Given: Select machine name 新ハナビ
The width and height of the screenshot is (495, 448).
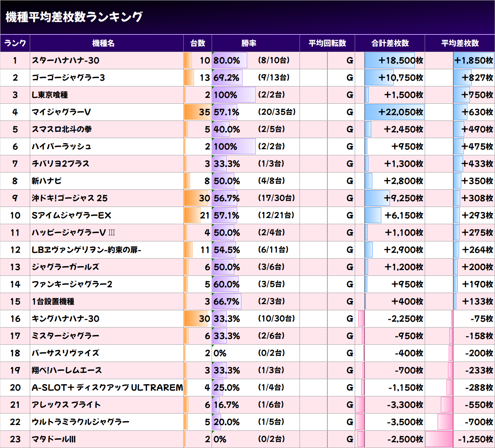Looking at the screenshot, I should click(x=46, y=181).
